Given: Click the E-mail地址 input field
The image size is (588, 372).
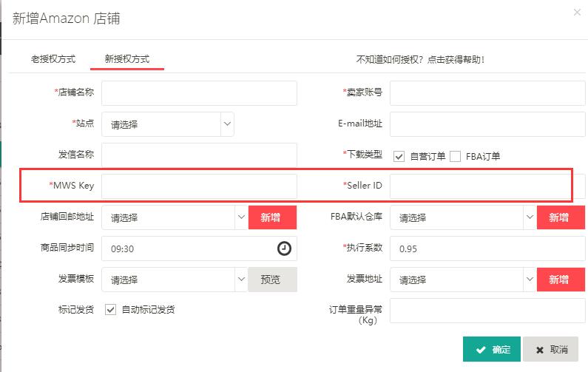Looking at the screenshot, I should click(487, 124).
